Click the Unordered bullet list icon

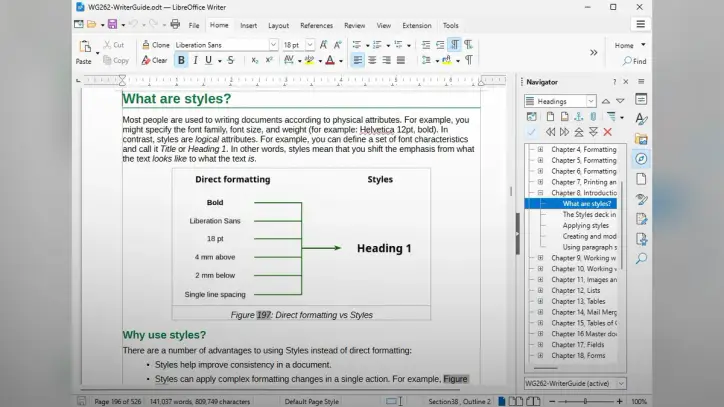[x=356, y=45]
